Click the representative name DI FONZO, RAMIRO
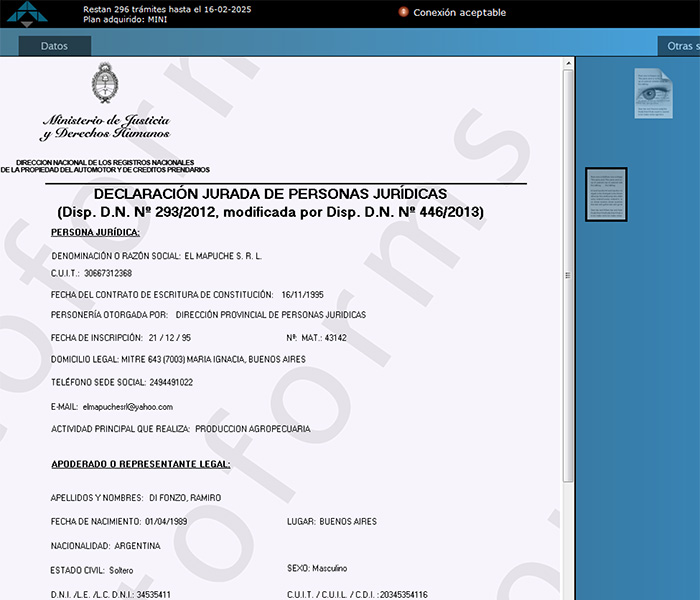Screen dimensions: 700x600 tap(185, 497)
